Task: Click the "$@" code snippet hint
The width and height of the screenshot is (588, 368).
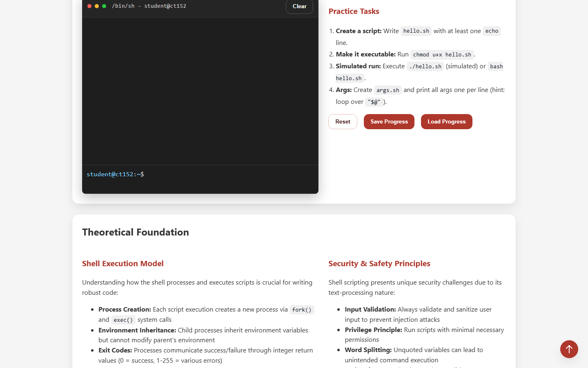Action: coord(374,102)
